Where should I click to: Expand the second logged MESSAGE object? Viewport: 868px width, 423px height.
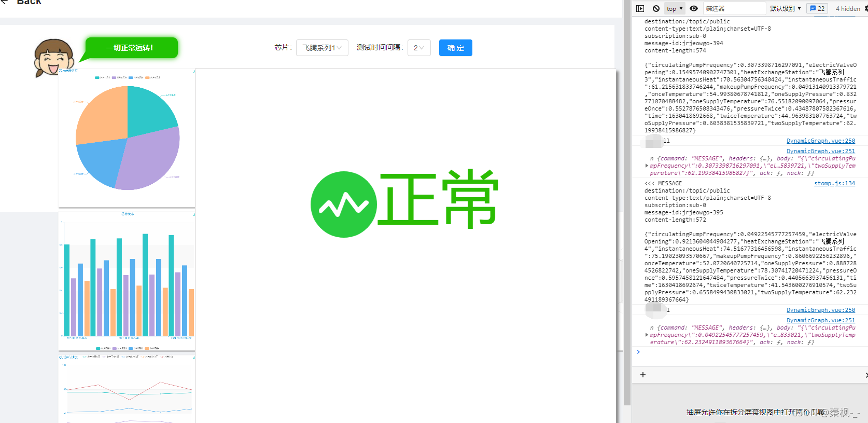pyautogui.click(x=647, y=335)
